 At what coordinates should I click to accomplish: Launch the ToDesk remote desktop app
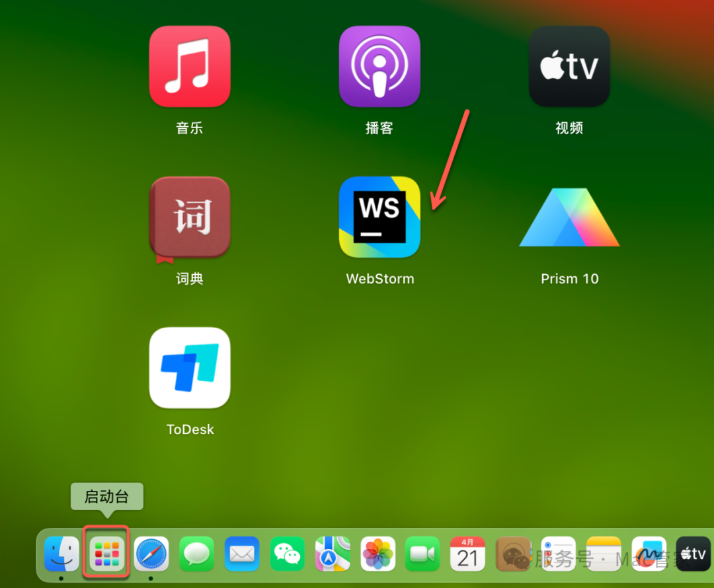[x=190, y=368]
